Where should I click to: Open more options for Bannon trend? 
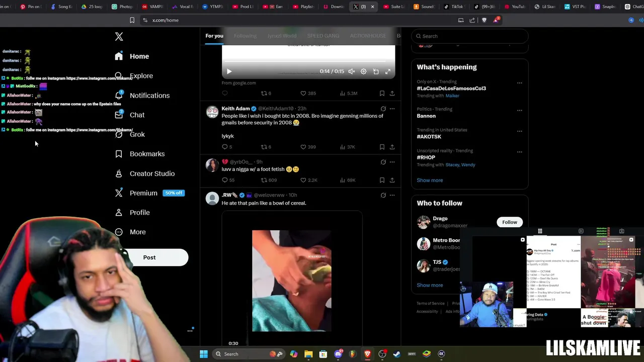(520, 110)
